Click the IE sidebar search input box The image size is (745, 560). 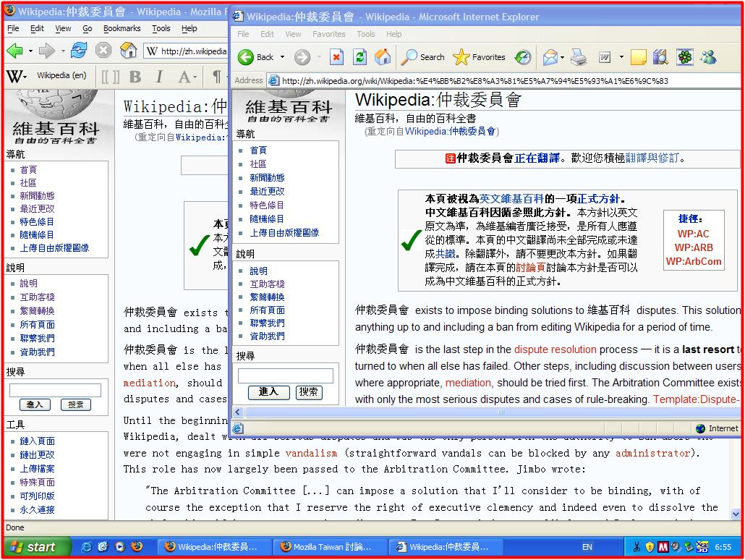pyautogui.click(x=286, y=376)
